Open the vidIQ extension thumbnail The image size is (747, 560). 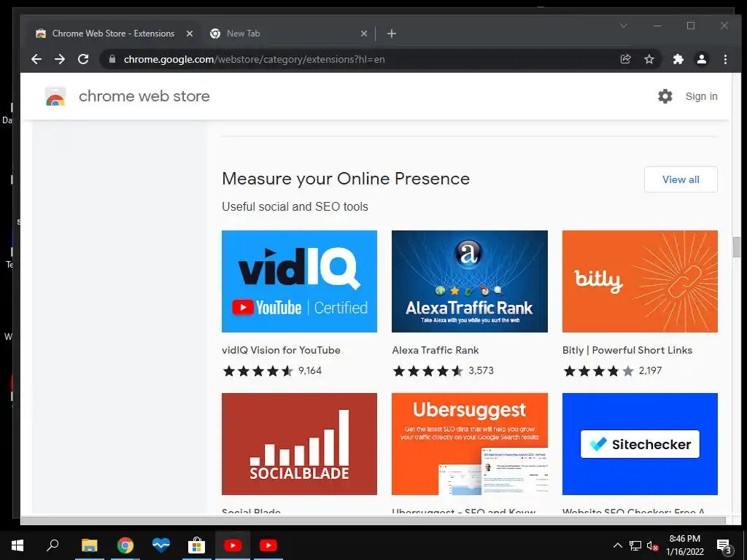coord(299,281)
